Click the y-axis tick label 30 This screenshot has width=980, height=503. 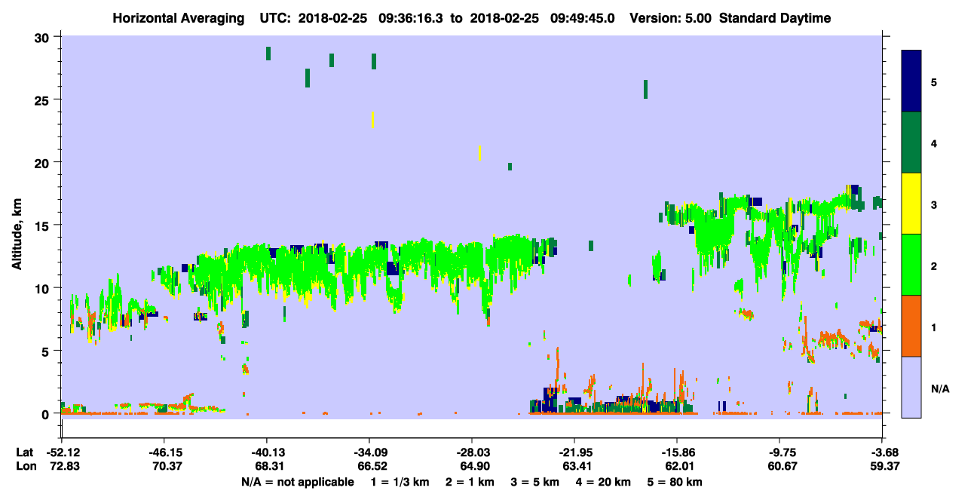44,38
